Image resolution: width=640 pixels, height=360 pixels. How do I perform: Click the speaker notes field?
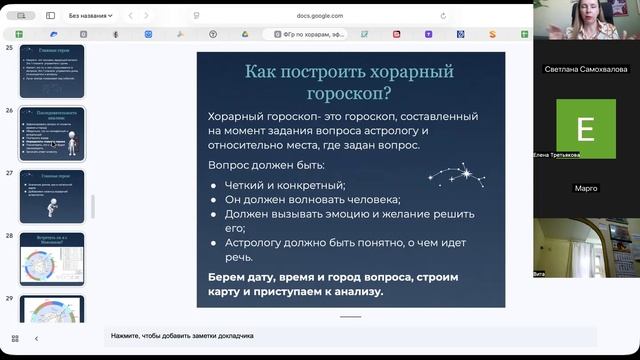tap(350, 336)
